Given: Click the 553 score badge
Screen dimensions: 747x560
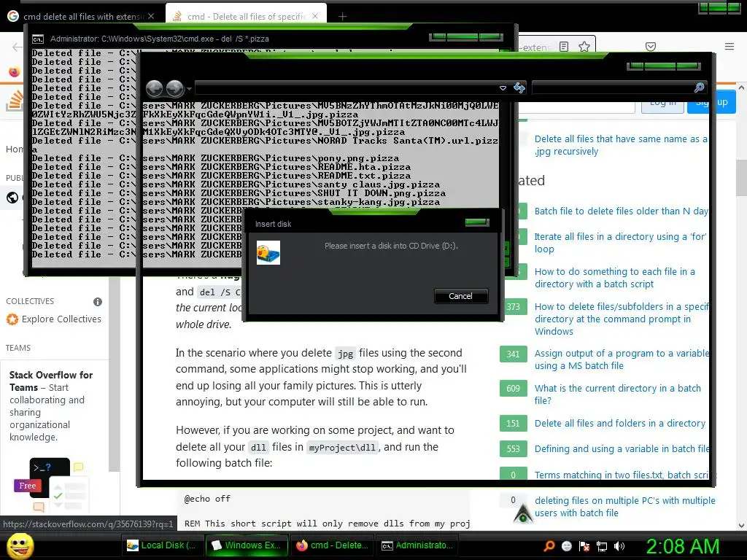Looking at the screenshot, I should click(x=513, y=448).
